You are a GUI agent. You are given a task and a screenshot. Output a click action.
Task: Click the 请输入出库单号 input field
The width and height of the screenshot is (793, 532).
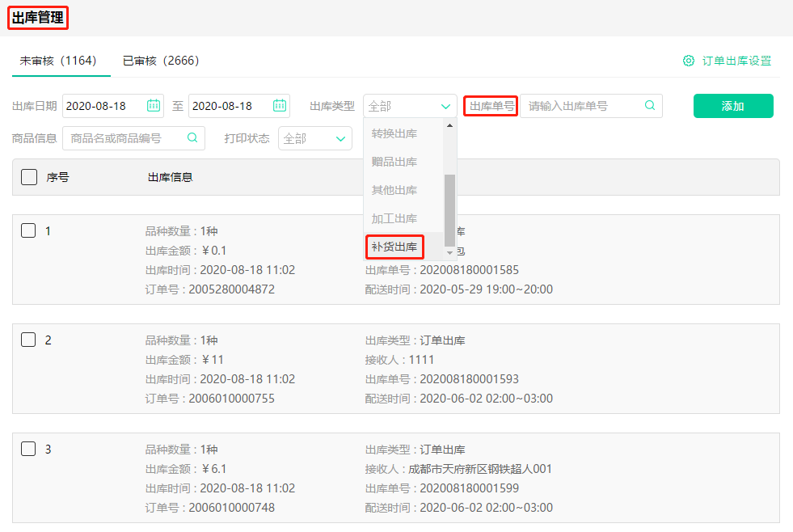tap(582, 106)
